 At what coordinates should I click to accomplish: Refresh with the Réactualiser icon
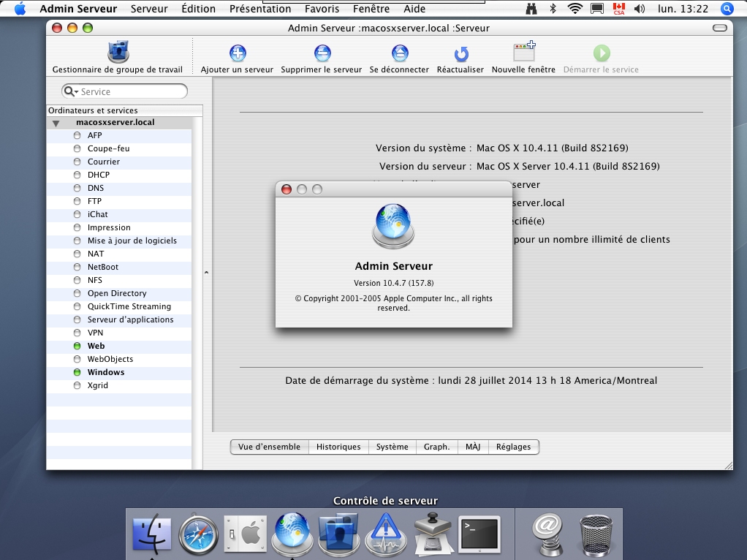[460, 53]
